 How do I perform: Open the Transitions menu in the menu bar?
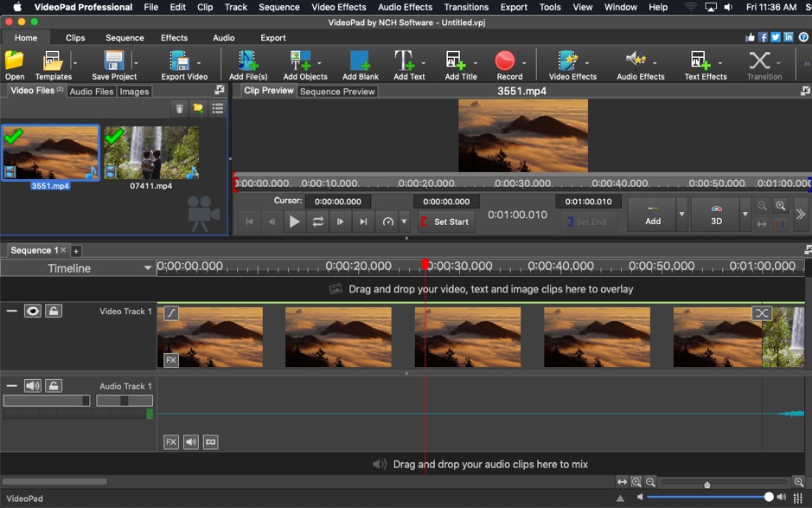click(465, 7)
